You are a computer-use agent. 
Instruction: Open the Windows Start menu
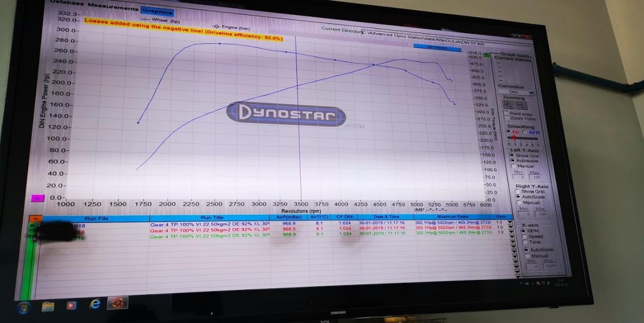point(23,307)
